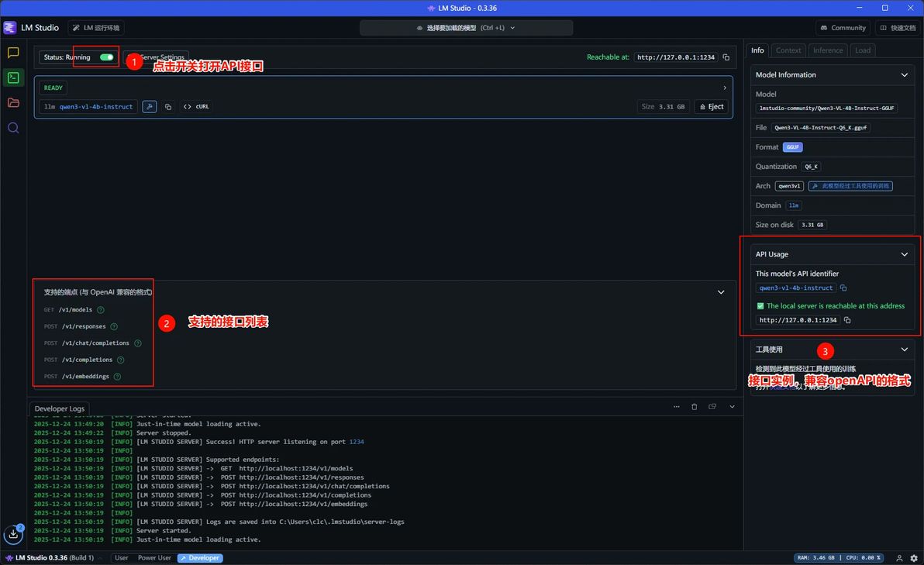
Task: Switch to the Inference tab
Action: pos(828,50)
